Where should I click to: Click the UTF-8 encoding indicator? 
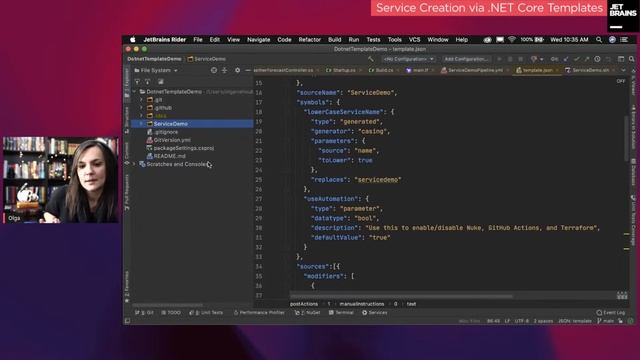[x=522, y=321]
